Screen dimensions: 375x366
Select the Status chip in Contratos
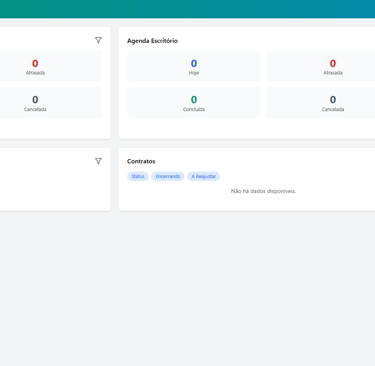(138, 176)
